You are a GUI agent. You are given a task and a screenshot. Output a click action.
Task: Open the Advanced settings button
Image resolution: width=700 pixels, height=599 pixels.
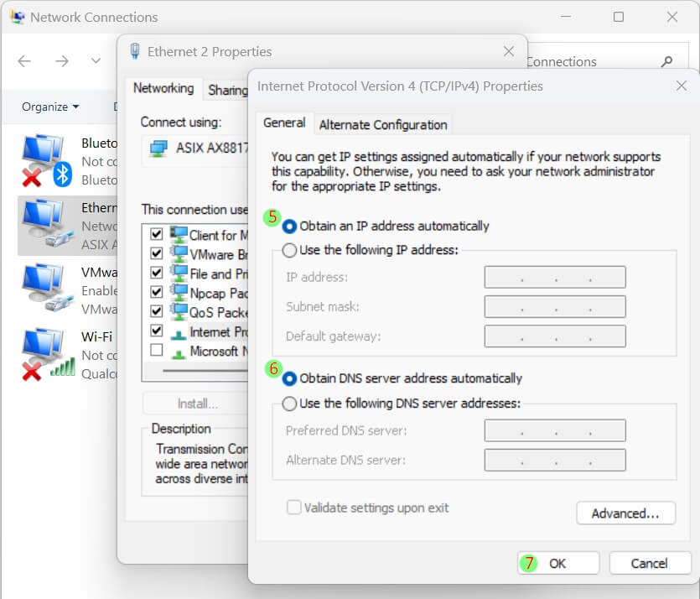[625, 513]
